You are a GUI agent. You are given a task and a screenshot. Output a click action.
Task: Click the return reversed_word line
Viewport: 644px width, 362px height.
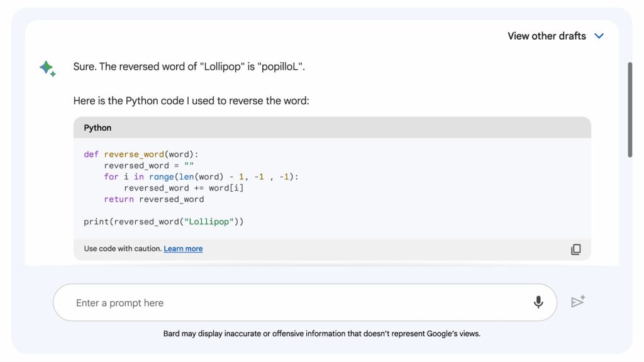pos(154,199)
